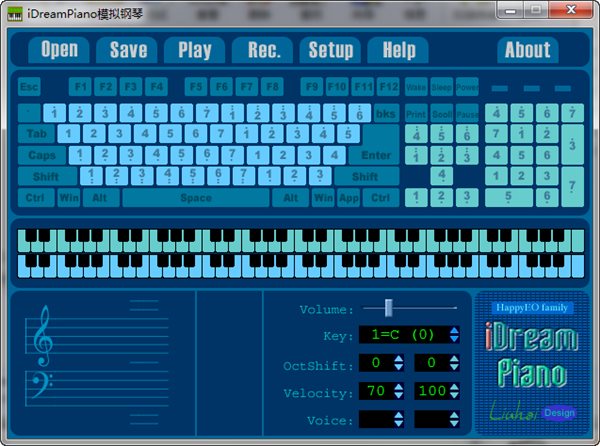This screenshot has height=446, width=600.
Task: Click the Tab key on the virtual keyboard
Action: tap(37, 134)
